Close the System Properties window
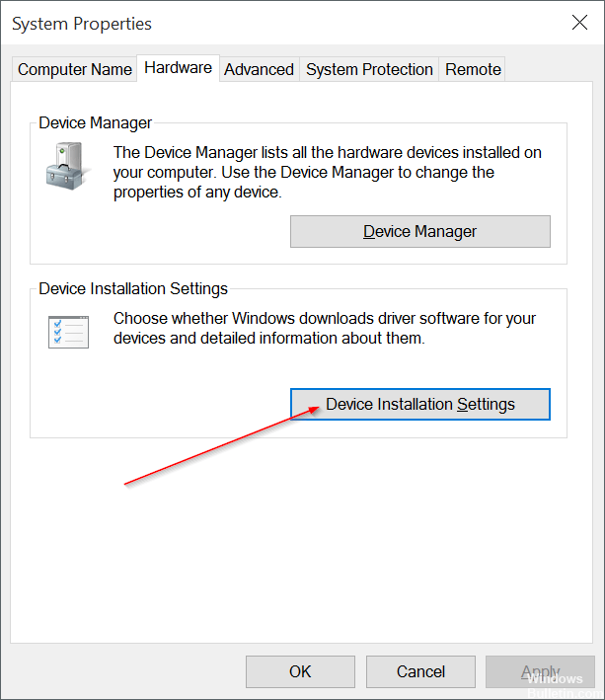Screen dimensions: 605x700 point(579,23)
